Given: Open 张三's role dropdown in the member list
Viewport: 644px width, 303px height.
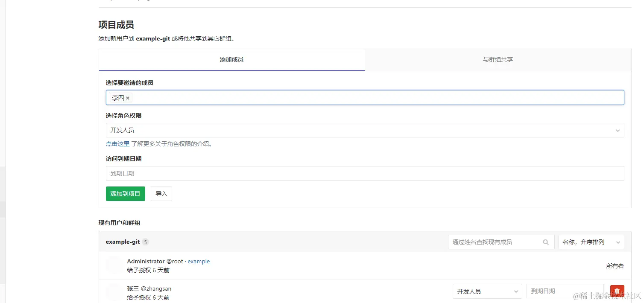Looking at the screenshot, I should 487,291.
